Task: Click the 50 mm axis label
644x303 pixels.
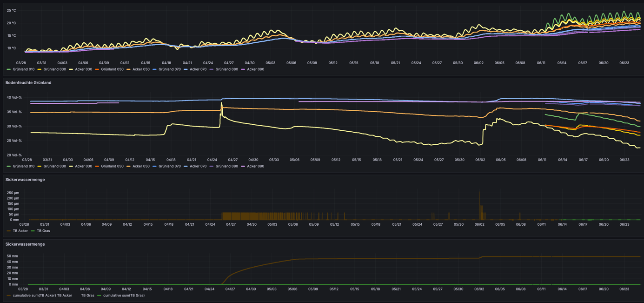Action: click(x=12, y=256)
